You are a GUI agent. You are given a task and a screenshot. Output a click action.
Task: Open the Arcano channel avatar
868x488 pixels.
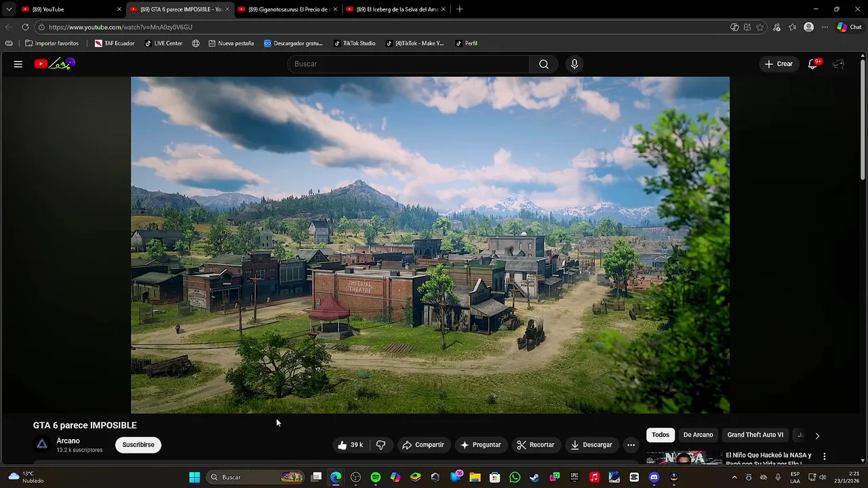pyautogui.click(x=42, y=445)
